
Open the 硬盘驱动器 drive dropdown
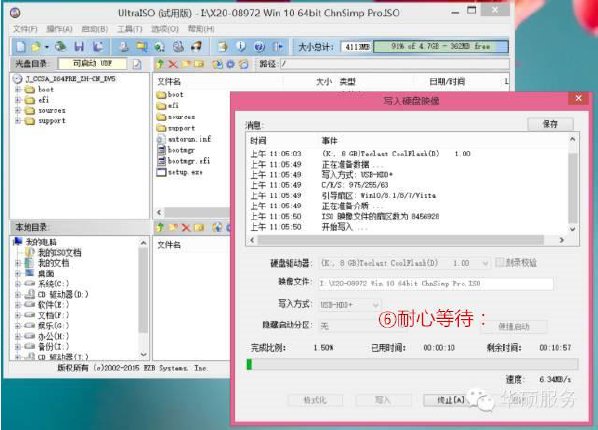pyautogui.click(x=485, y=263)
